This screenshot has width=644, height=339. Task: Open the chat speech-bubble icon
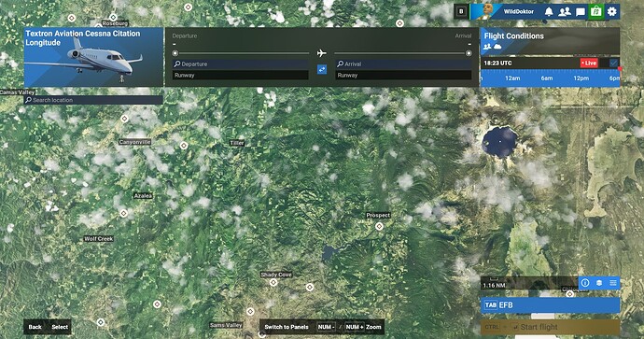click(x=581, y=12)
